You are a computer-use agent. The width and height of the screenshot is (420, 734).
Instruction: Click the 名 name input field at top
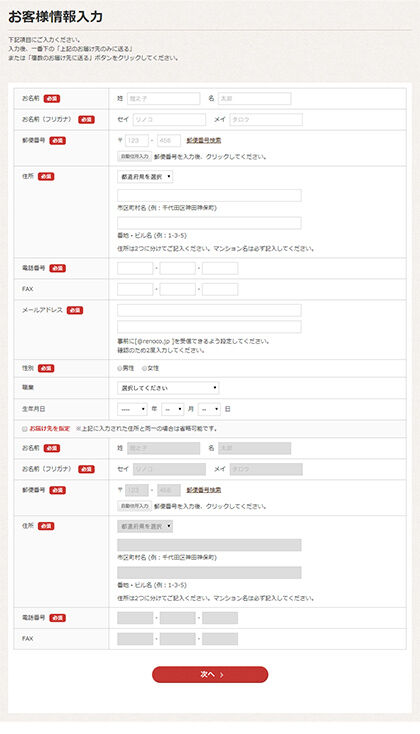click(254, 99)
